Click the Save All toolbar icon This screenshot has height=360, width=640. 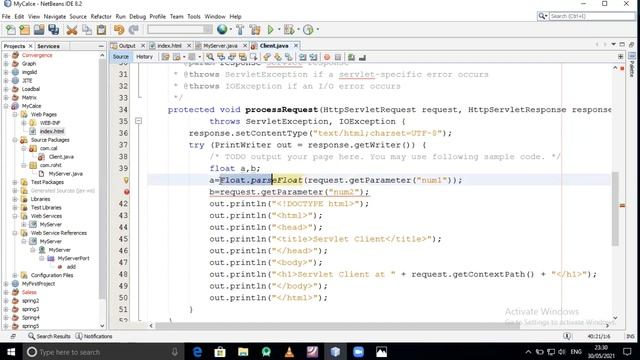pos(53,30)
